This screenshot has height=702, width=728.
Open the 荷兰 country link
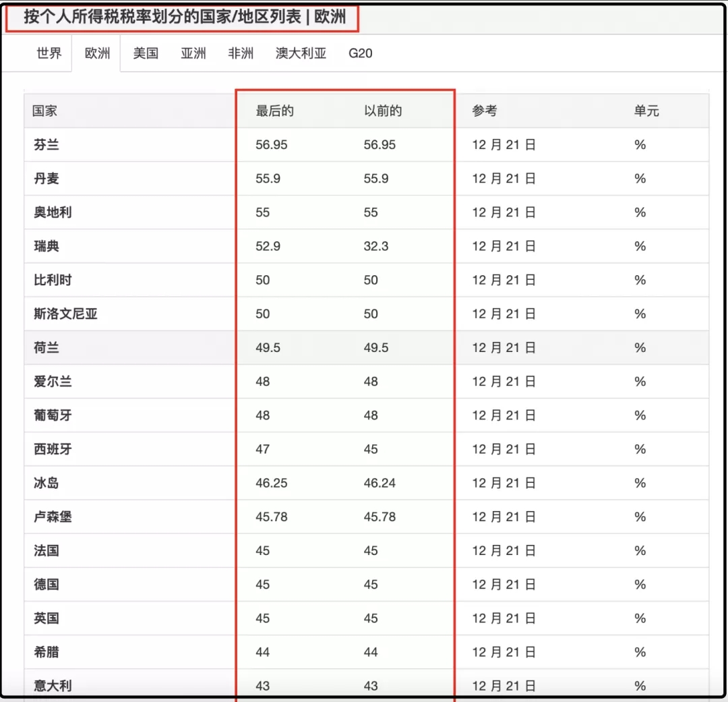[x=47, y=348]
